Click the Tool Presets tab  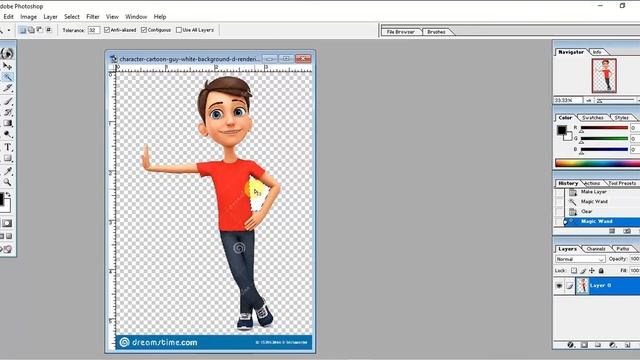(x=622, y=183)
